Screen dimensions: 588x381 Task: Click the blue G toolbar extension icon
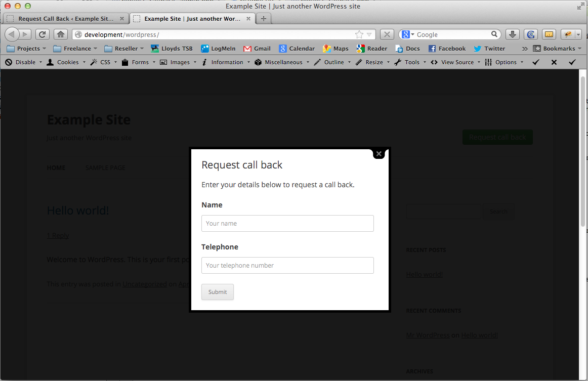[x=531, y=34]
